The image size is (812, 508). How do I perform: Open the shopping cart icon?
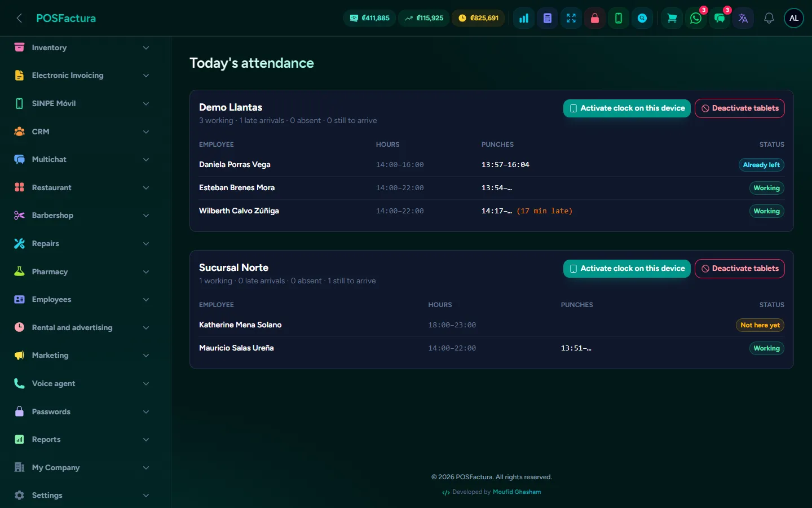pyautogui.click(x=672, y=18)
